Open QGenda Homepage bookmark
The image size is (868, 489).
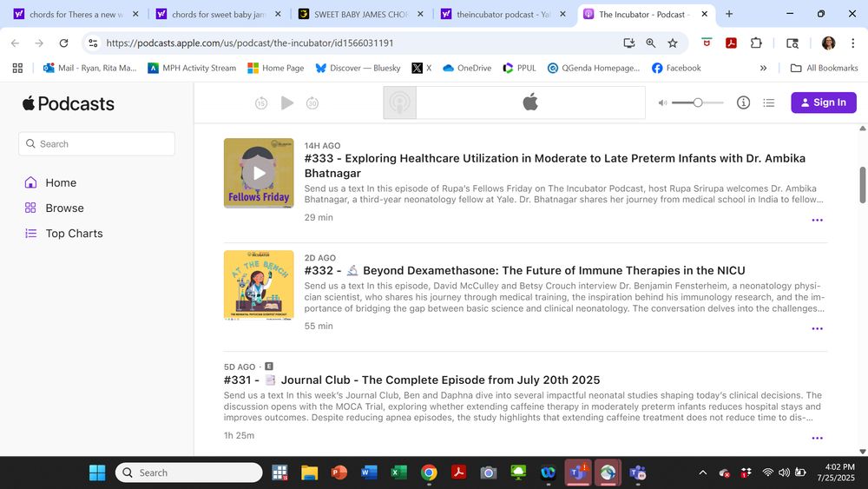[594, 68]
